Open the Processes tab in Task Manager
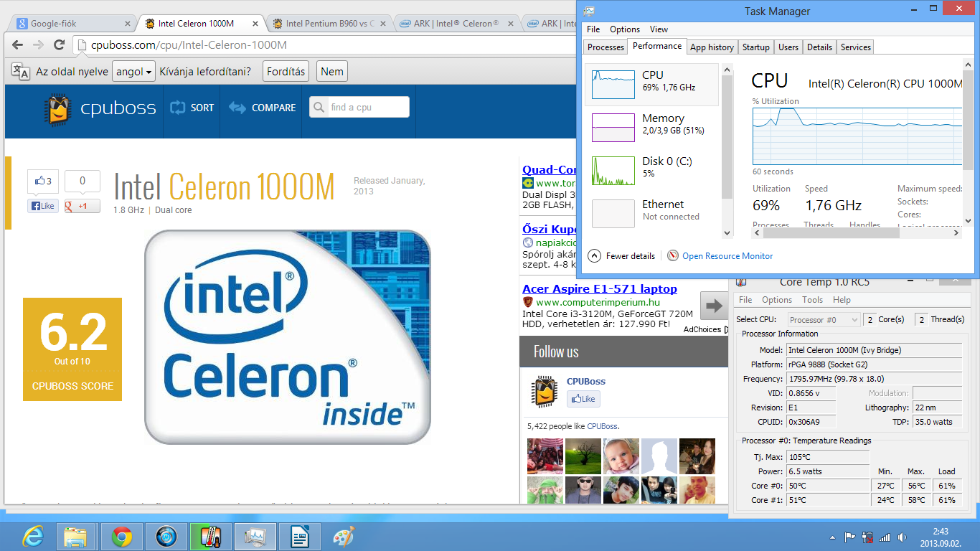 coord(606,47)
